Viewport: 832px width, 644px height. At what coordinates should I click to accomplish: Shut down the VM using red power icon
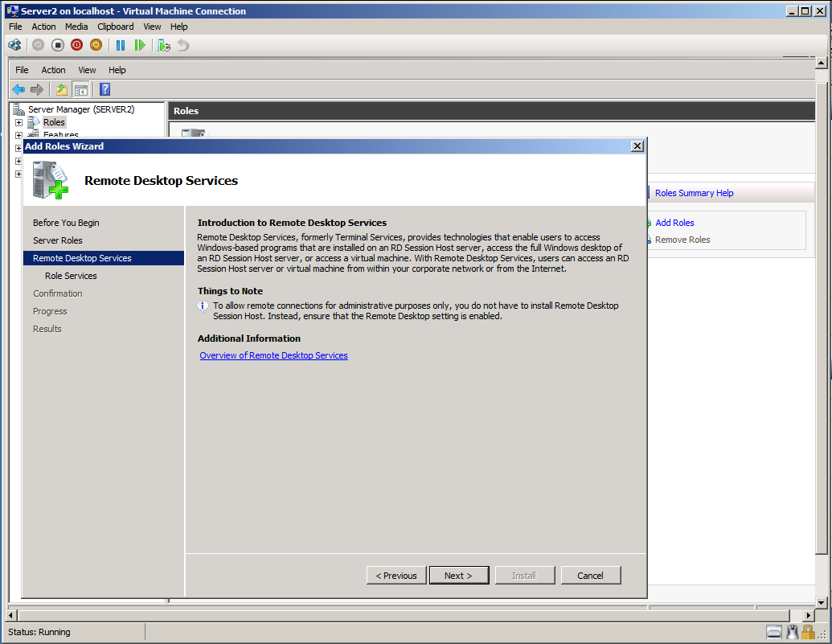(77, 46)
